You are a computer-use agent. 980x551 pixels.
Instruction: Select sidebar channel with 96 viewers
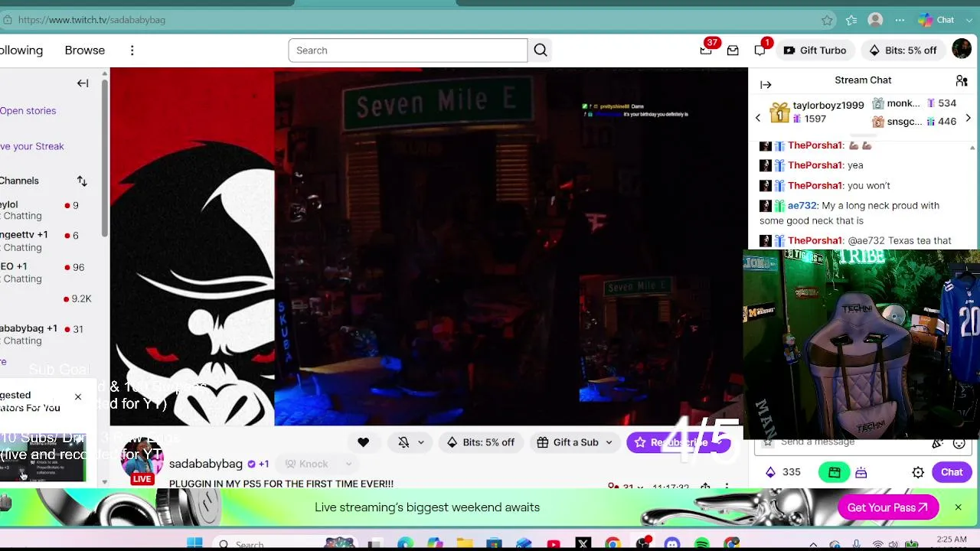point(49,272)
